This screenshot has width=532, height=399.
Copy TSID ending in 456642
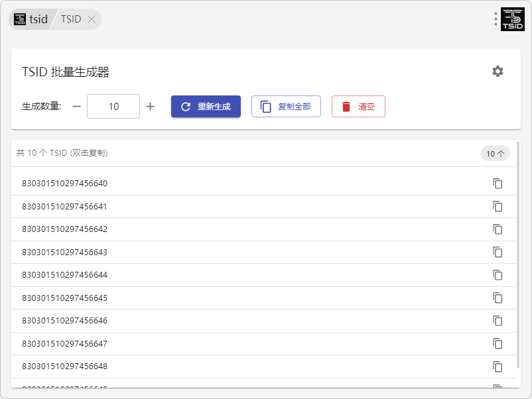(x=498, y=229)
